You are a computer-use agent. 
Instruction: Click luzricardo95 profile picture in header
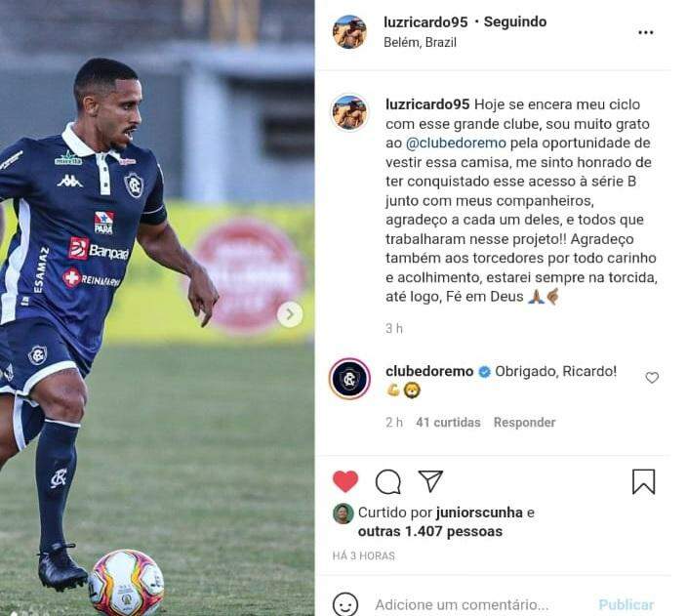(349, 31)
